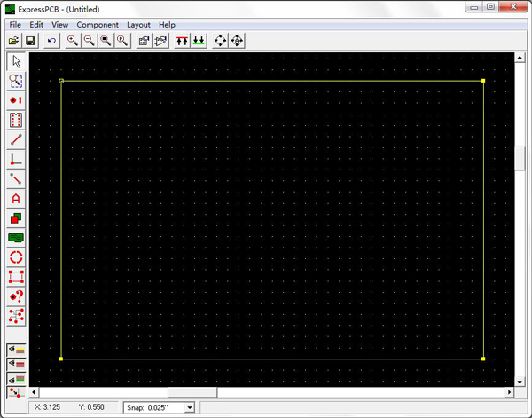Open the Component menu
The width and height of the screenshot is (532, 418).
click(98, 25)
